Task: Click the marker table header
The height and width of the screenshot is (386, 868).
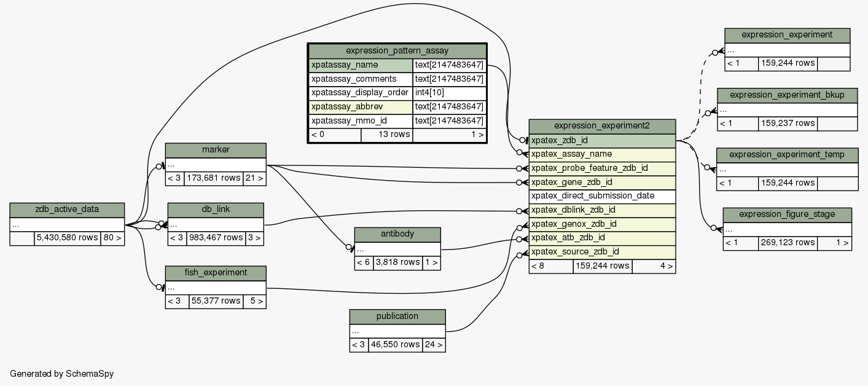Action: click(215, 151)
